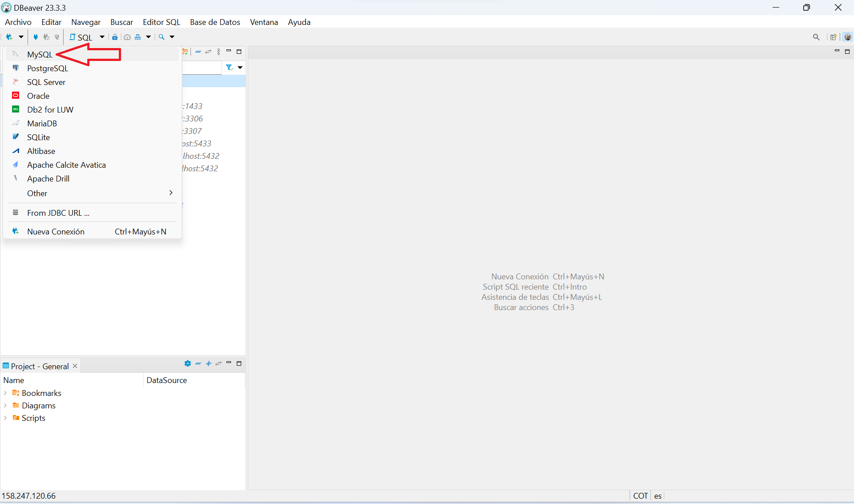
Task: Choose SQLite in the connection menu
Action: (91, 137)
